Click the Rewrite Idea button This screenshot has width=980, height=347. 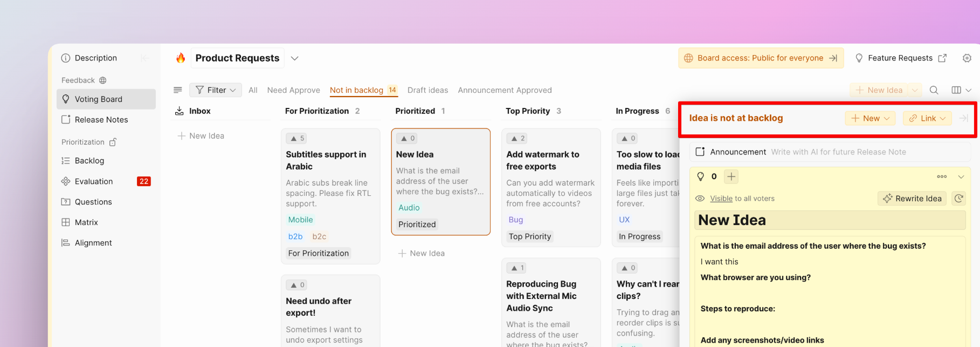click(913, 199)
